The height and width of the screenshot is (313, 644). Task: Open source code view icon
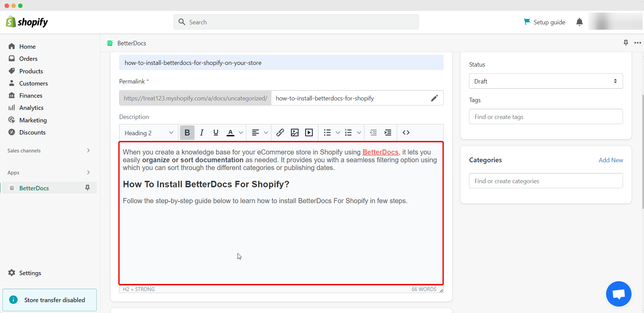(406, 133)
